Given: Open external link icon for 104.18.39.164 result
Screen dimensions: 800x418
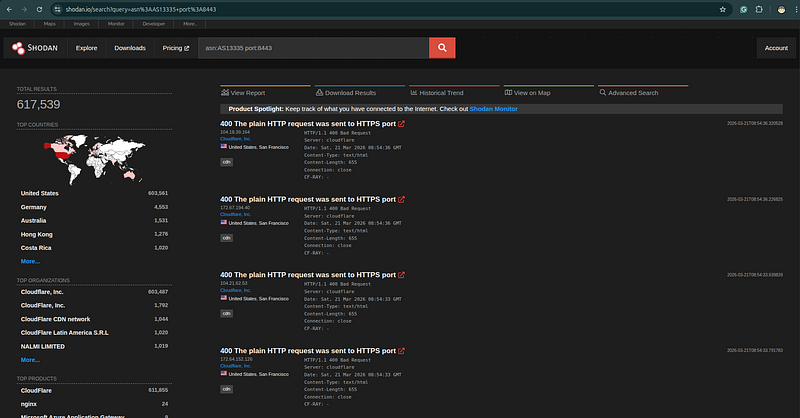Looking at the screenshot, I should coord(402,124).
